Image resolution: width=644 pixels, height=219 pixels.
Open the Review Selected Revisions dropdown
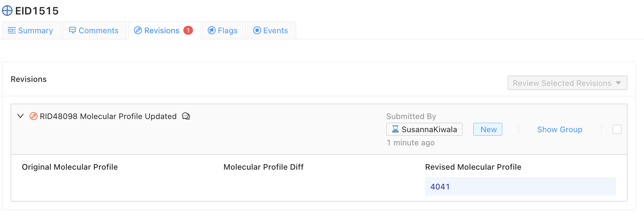pyautogui.click(x=567, y=83)
